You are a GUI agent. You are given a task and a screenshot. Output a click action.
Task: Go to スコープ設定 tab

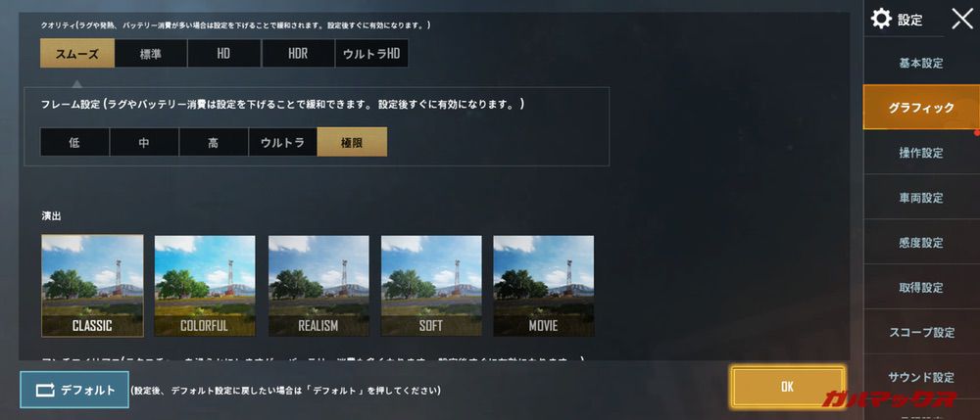[x=921, y=332]
